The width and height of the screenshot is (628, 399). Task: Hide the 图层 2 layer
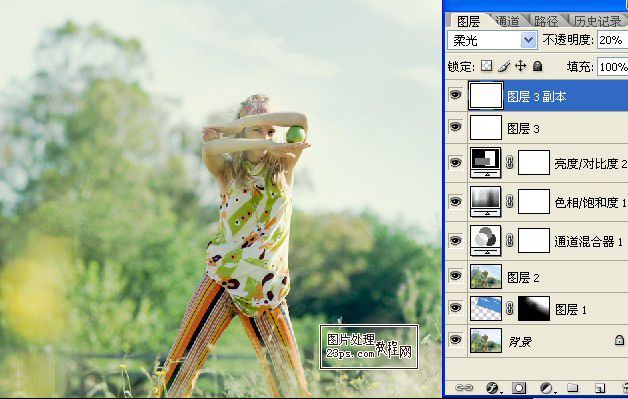456,276
